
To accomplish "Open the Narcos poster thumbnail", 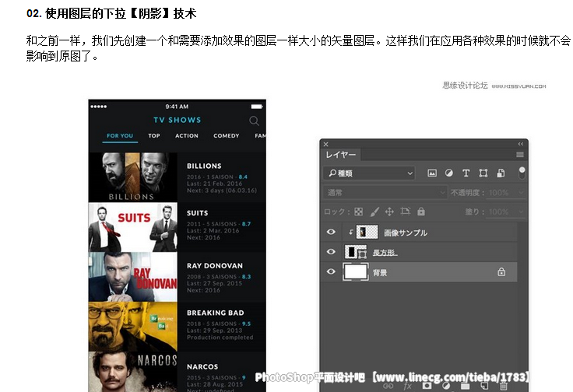I will (133, 372).
